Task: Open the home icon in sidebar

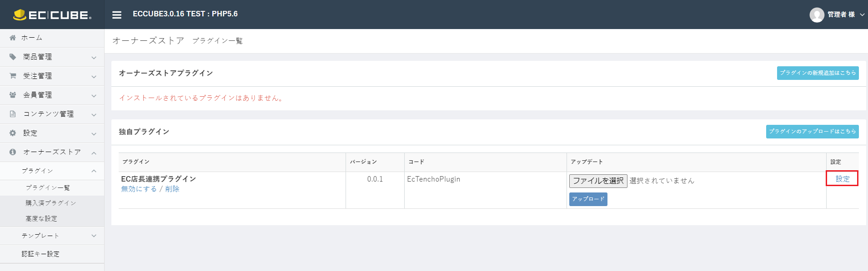Action: (x=13, y=38)
